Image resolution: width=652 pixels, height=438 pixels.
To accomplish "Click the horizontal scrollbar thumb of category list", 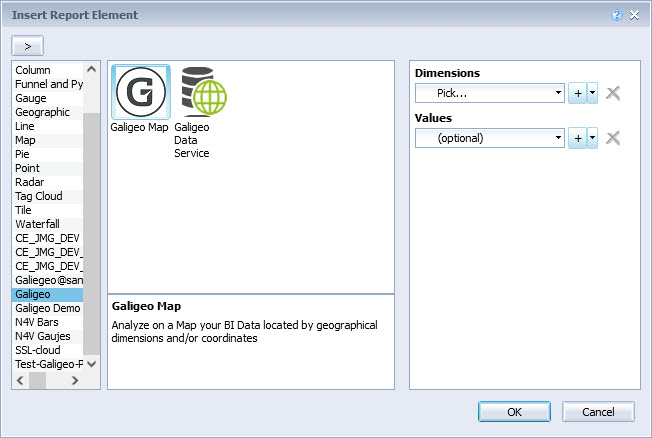I will 37,380.
